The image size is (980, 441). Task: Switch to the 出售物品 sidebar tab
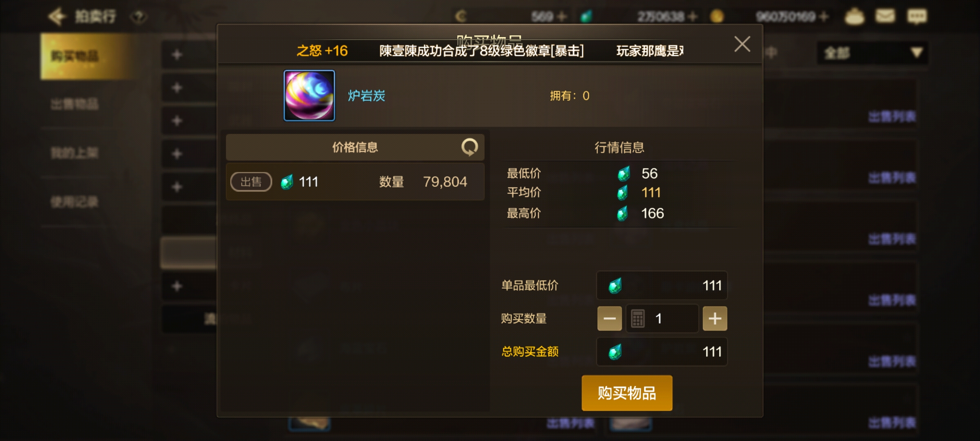click(x=75, y=104)
